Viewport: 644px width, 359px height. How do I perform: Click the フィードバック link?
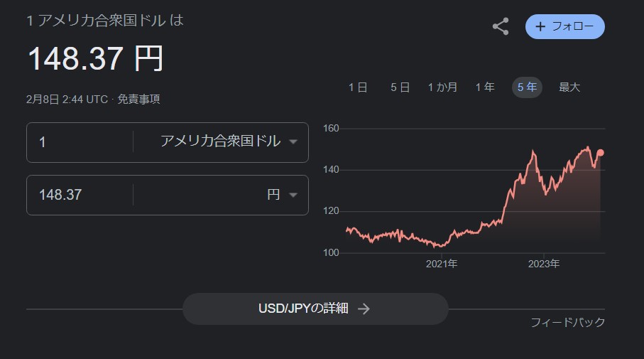568,322
